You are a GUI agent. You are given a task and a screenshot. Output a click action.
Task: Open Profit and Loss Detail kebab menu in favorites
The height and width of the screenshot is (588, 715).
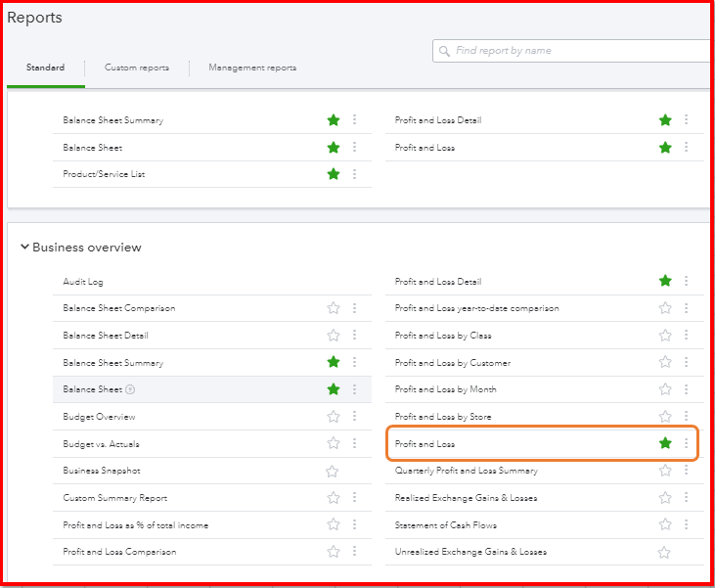tap(686, 119)
